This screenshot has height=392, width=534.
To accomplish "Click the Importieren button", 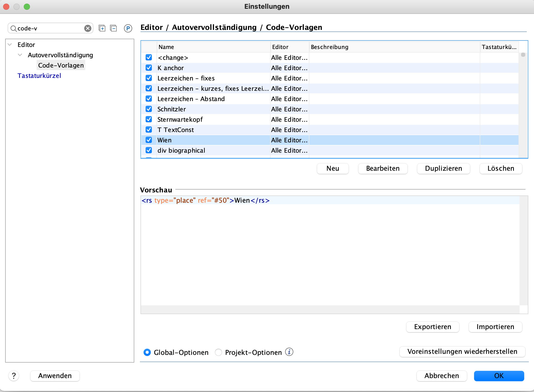I will 496,327.
